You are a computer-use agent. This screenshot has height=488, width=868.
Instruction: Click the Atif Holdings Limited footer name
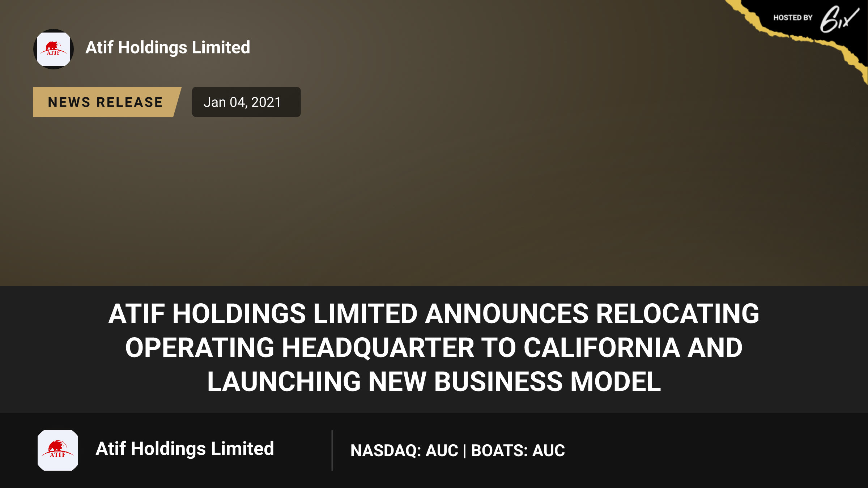click(x=185, y=449)
